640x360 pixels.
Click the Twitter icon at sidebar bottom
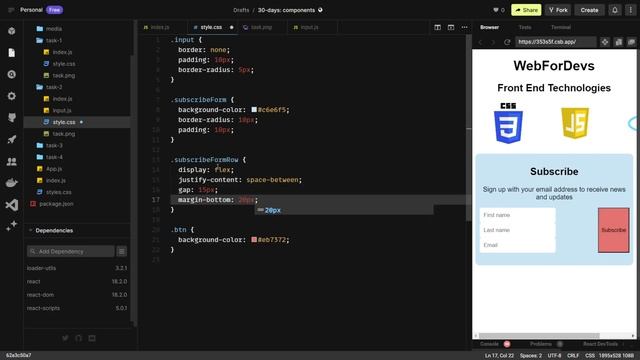click(65, 338)
